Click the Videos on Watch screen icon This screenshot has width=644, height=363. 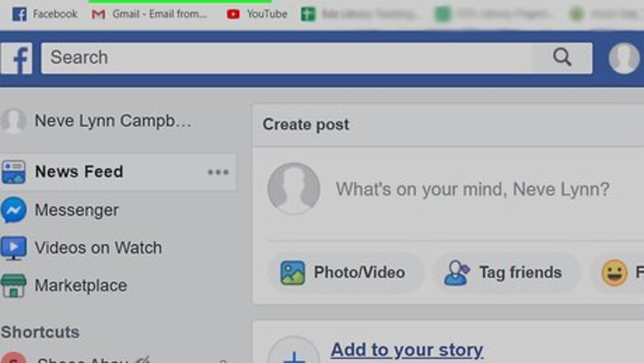pyautogui.click(x=13, y=247)
